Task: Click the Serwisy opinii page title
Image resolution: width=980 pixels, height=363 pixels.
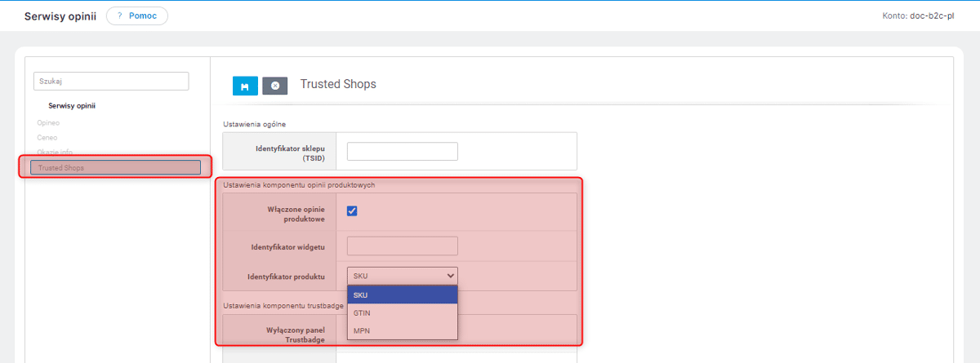Action: pos(60,16)
